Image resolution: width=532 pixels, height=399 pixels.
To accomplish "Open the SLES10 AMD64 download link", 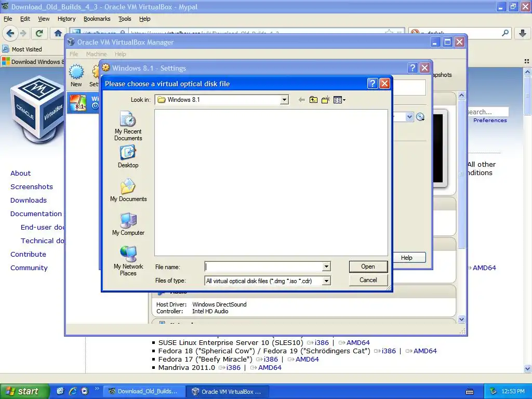I will (358, 343).
